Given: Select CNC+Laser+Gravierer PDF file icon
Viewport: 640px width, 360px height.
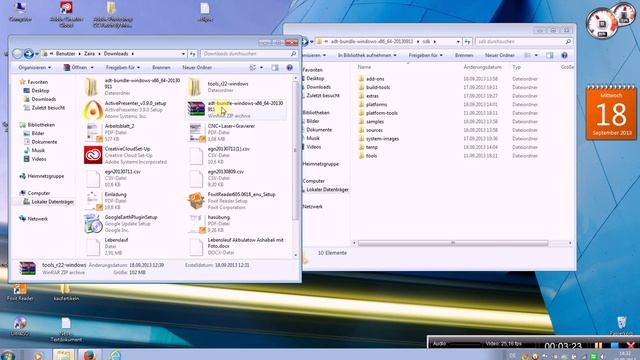Looking at the screenshot, I should (196, 132).
